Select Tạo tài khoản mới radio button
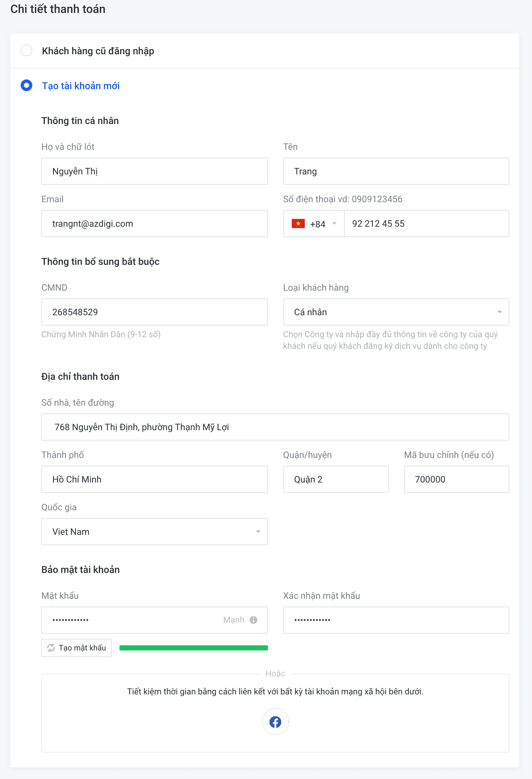532x779 pixels. click(26, 86)
